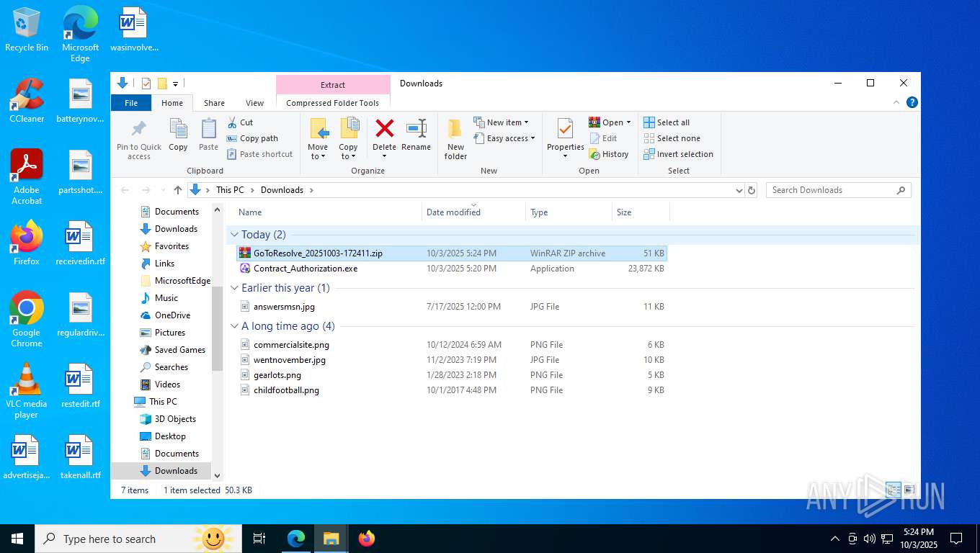Select commercialsite.png file

pos(452,345)
